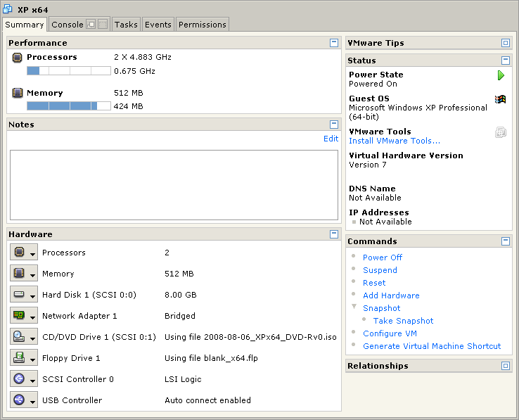This screenshot has height=420, width=519.
Task: Open the Events tab
Action: (x=158, y=25)
